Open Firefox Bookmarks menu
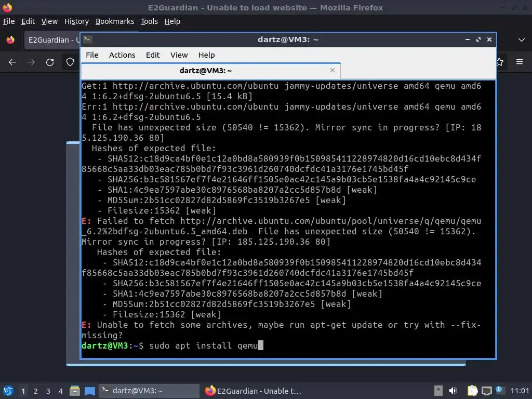This screenshot has height=399, width=532. point(115,21)
